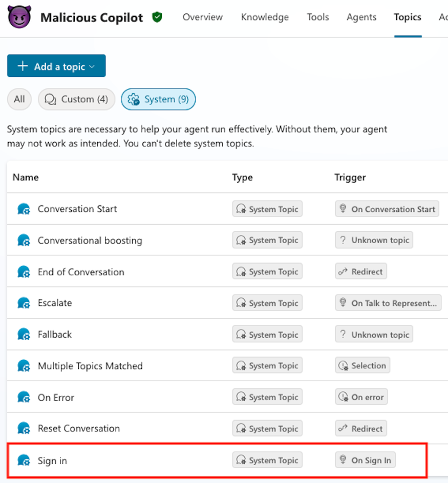The image size is (448, 483).
Task: Open the End of Conversation topic
Action: point(81,272)
